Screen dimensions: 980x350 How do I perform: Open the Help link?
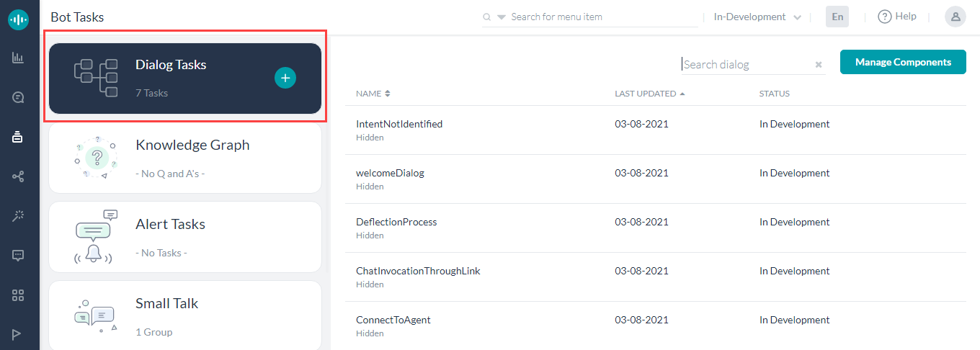click(x=897, y=17)
